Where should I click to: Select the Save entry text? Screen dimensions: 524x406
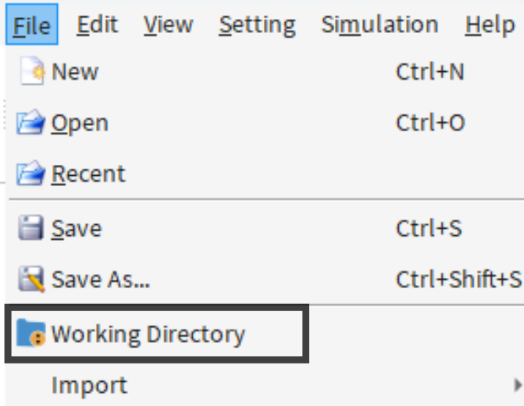pyautogui.click(x=76, y=229)
